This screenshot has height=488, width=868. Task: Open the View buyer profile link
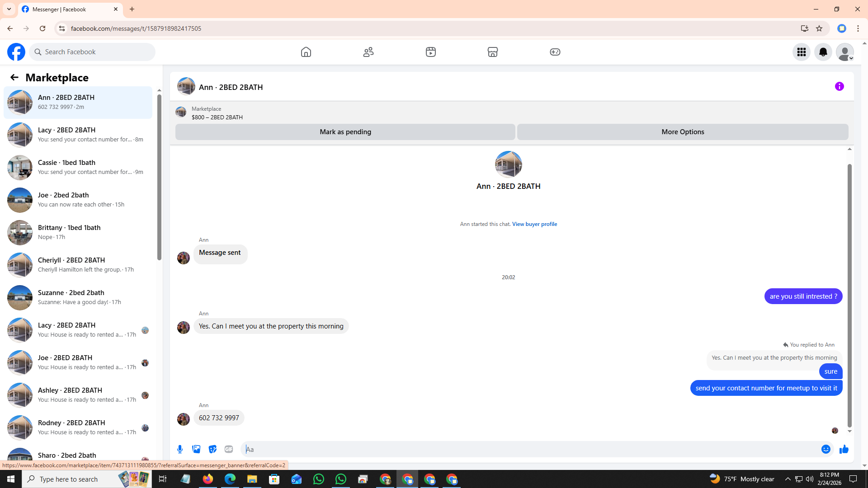pos(534,224)
